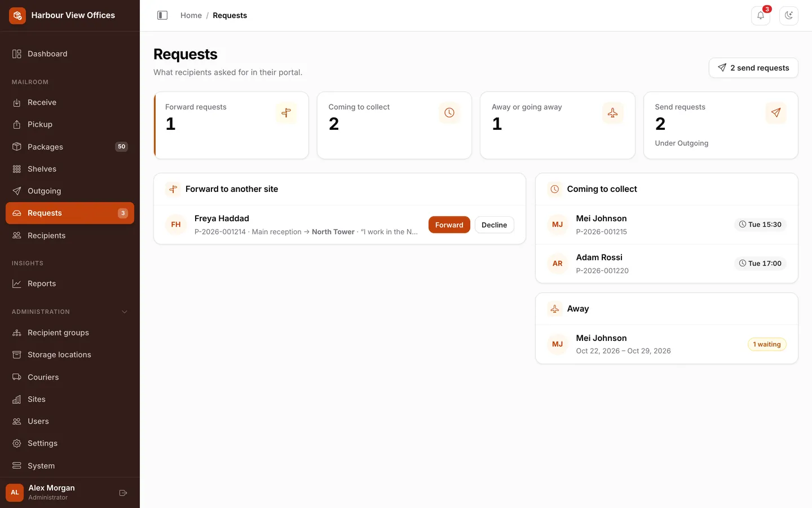Toggle the sidebar panel icon
This screenshot has width=812, height=508.
(x=162, y=15)
